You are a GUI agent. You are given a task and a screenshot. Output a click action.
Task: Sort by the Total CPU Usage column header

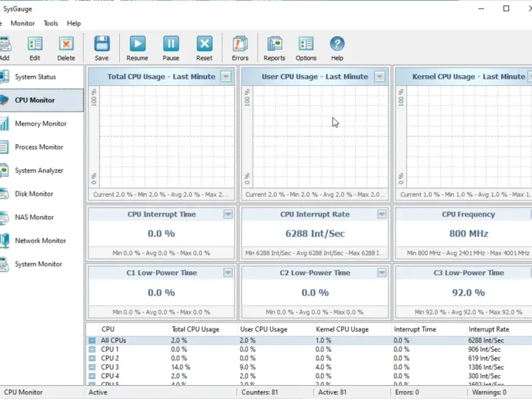(203, 329)
